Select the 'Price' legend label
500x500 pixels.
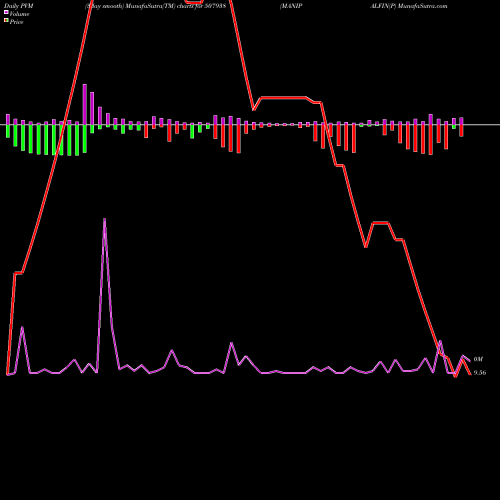(16, 22)
